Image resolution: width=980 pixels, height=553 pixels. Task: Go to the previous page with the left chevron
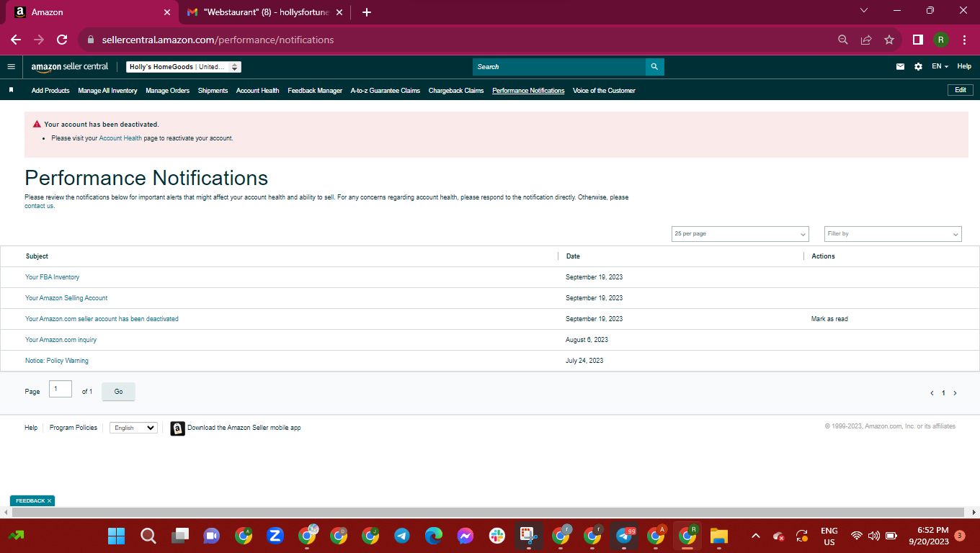point(932,393)
